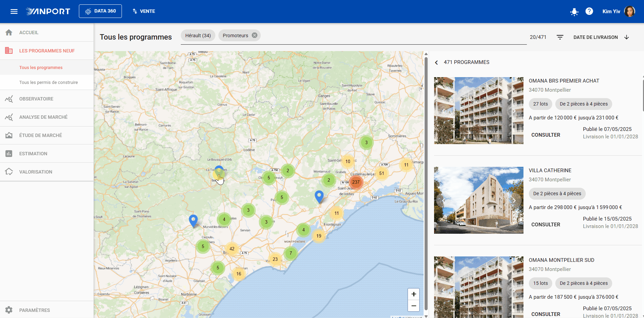The width and height of the screenshot is (644, 318).
Task: Open the ESTIMATION section
Action: [47, 154]
